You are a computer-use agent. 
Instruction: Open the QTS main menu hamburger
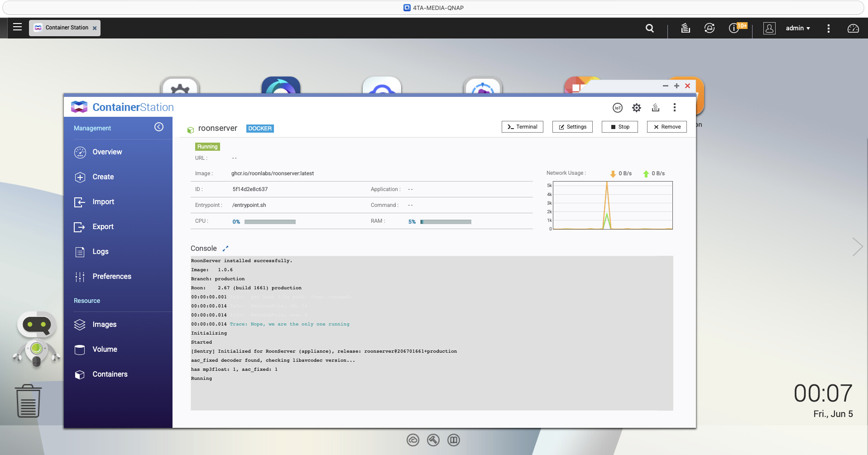tap(17, 27)
